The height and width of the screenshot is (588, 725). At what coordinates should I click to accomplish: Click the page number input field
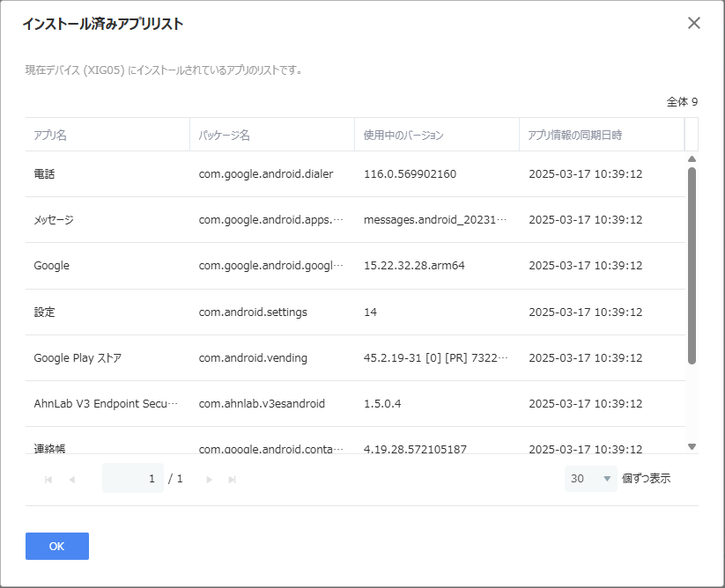tap(133, 478)
